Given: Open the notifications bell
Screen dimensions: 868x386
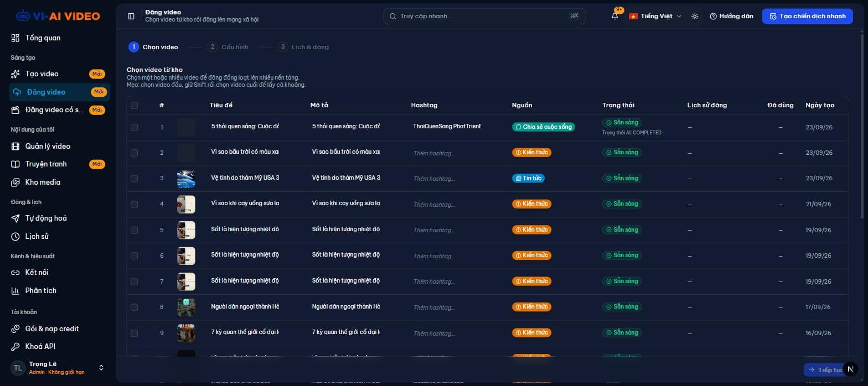Looking at the screenshot, I should (614, 16).
